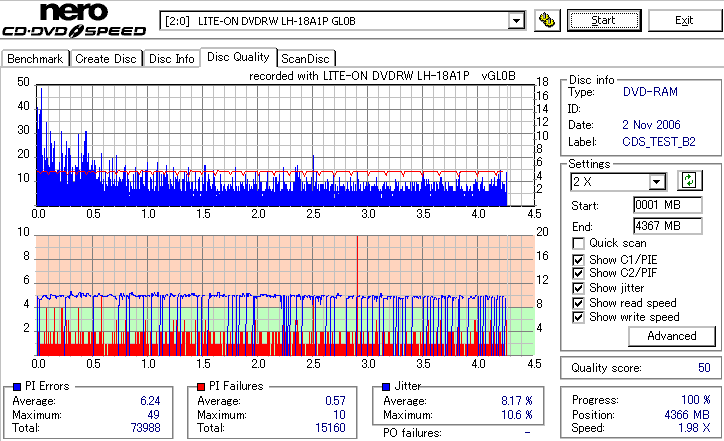Click PI Failures average 0.57
The image size is (724, 441).
point(335,401)
